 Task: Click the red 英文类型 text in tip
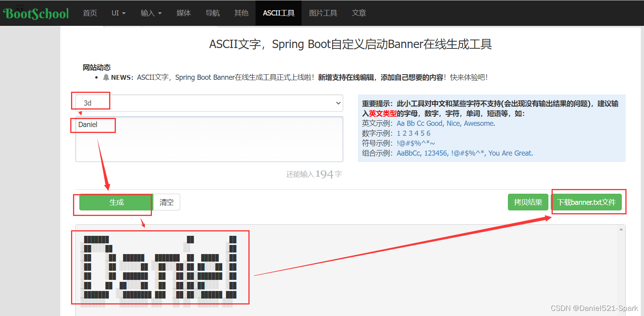coord(383,114)
